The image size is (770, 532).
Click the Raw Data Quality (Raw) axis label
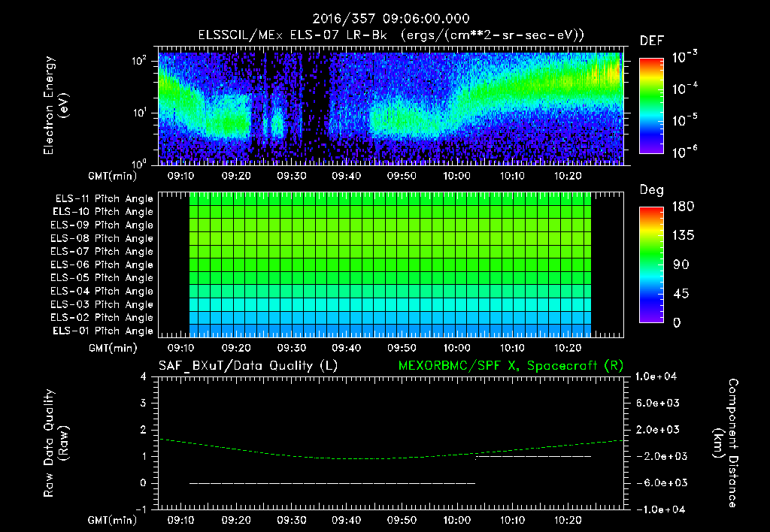click(56, 443)
